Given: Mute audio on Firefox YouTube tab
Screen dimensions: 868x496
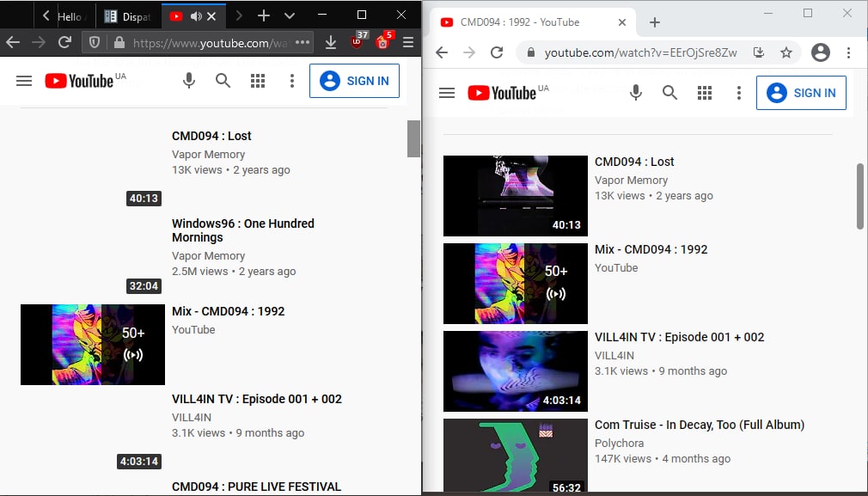Looking at the screenshot, I should [196, 16].
